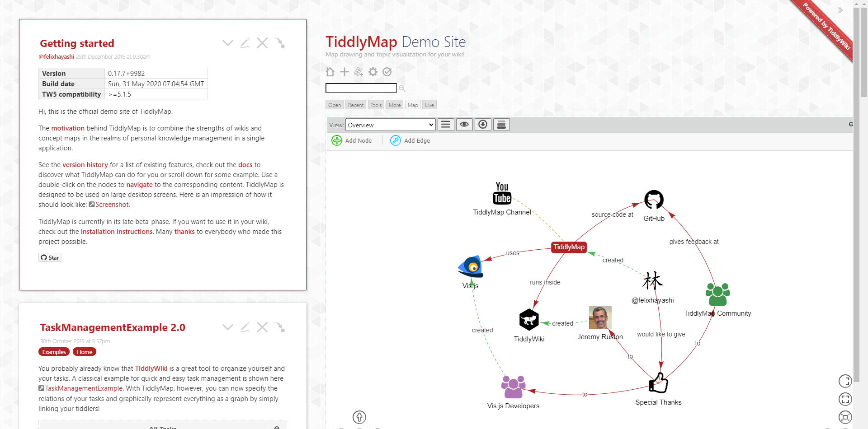Expand more actions for TaskManagementExample 2.0

228,327
